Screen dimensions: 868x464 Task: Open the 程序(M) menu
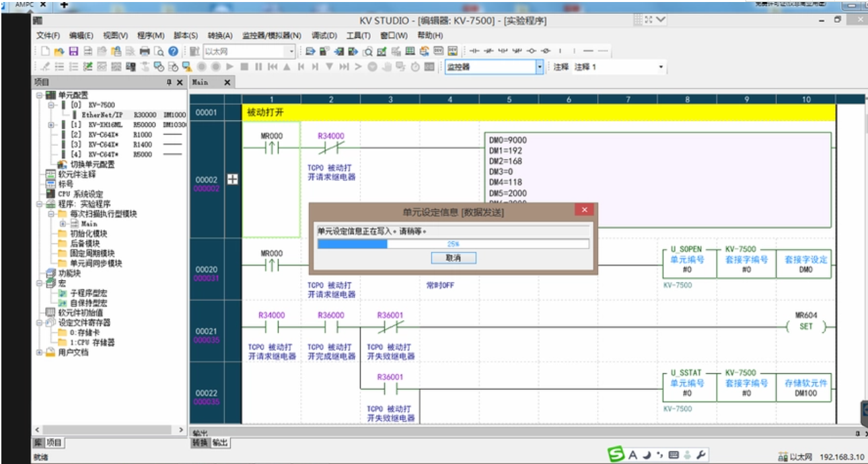pyautogui.click(x=151, y=36)
